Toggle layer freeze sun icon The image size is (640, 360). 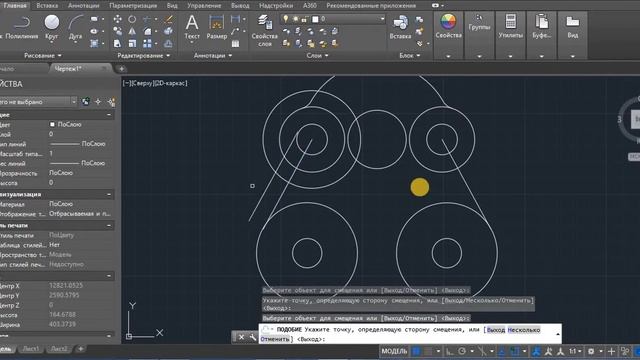click(295, 19)
